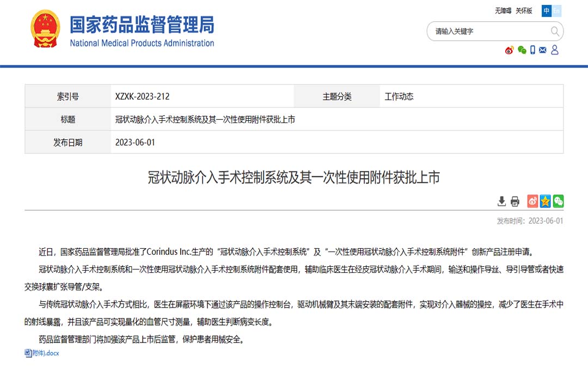Click the title row text in table
Screen dimensions: 588x392
point(205,119)
